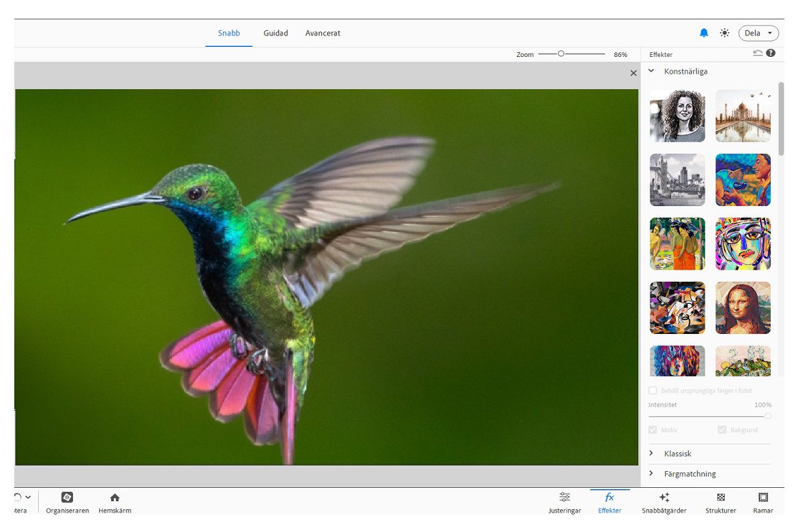803x532 pixels.
Task: Apply the cubist abstract shapes effect
Action: [x=677, y=308]
